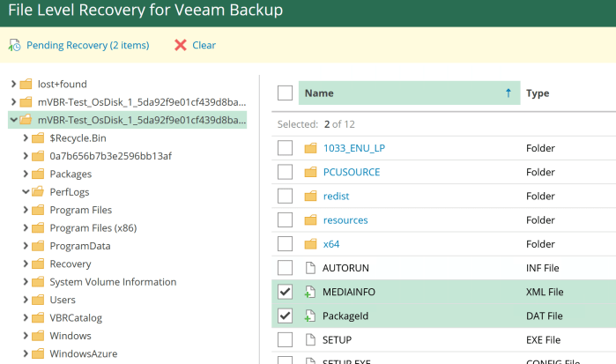Viewport: 616px width, 364px height.
Task: Check the SETUP EXE file checkbox
Action: point(285,340)
